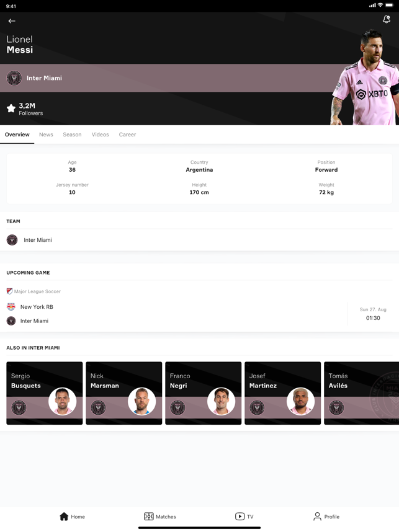Open the Home tab icon
399x532 pixels.
click(x=64, y=516)
